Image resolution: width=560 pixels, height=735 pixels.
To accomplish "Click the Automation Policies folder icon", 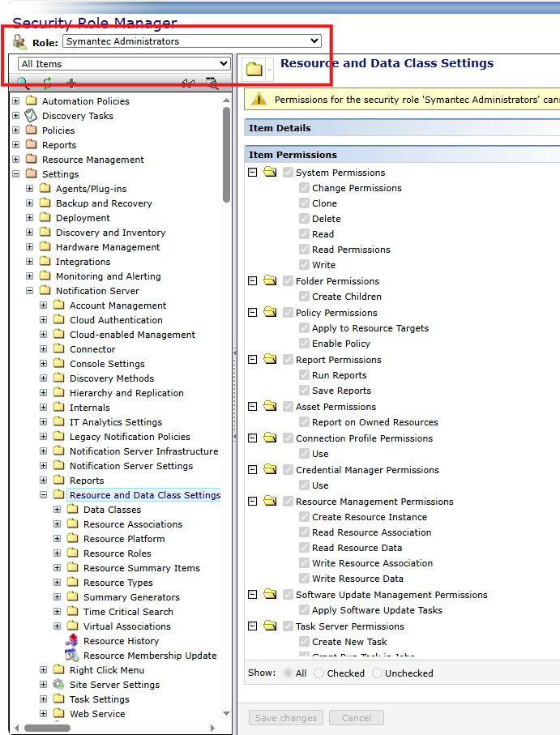I will coord(32,100).
